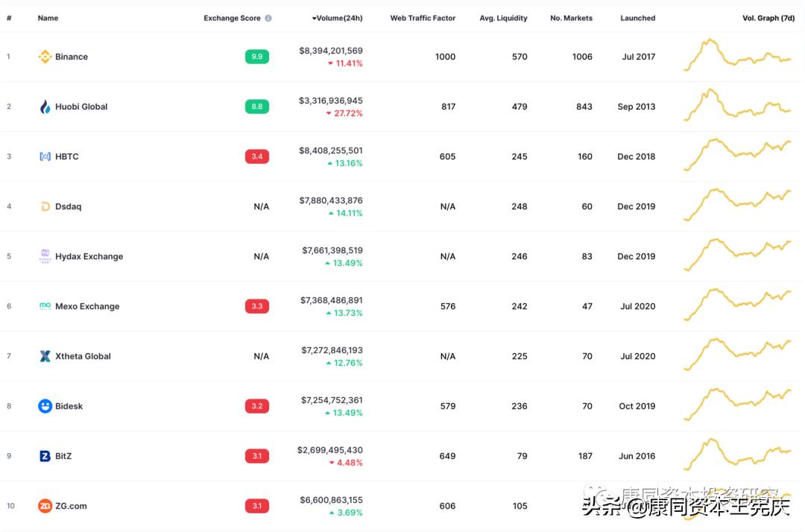Click the Exchange Score info icon
Image resolution: width=805 pixels, height=532 pixels.
pyautogui.click(x=268, y=18)
